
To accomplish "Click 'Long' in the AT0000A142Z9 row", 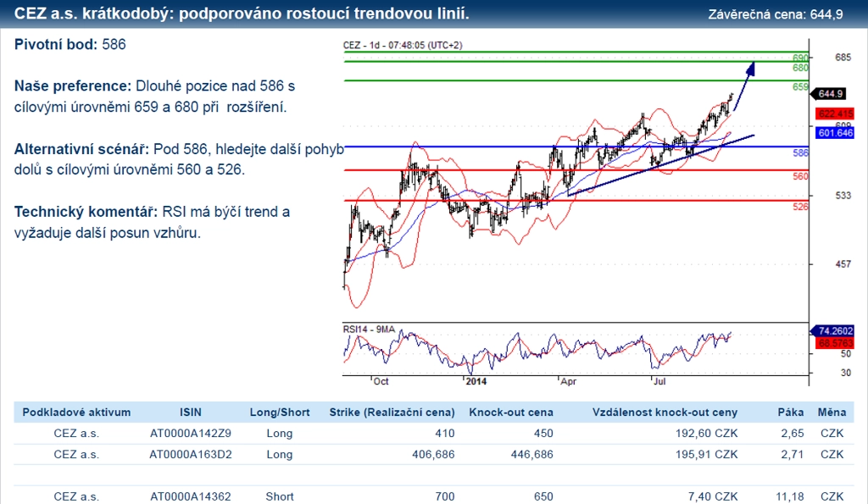I will 280,433.
